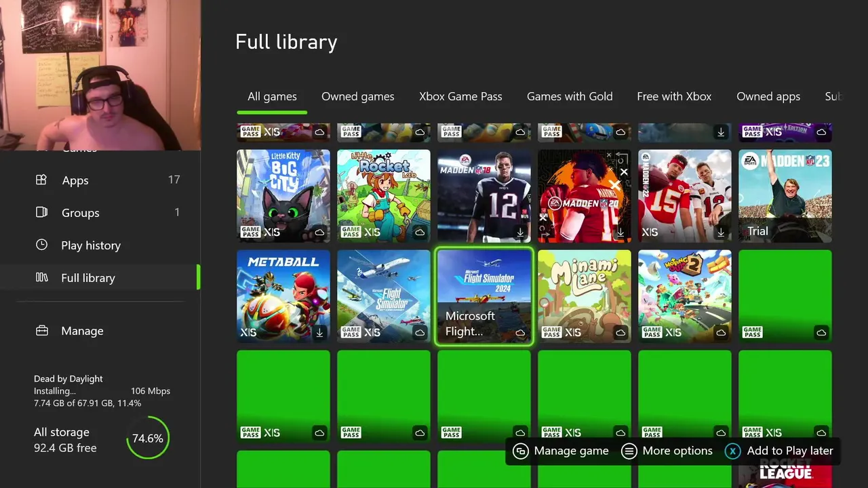This screenshot has width=868, height=488.
Task: Select the Madden NFL 20 tile
Action: pos(585,196)
